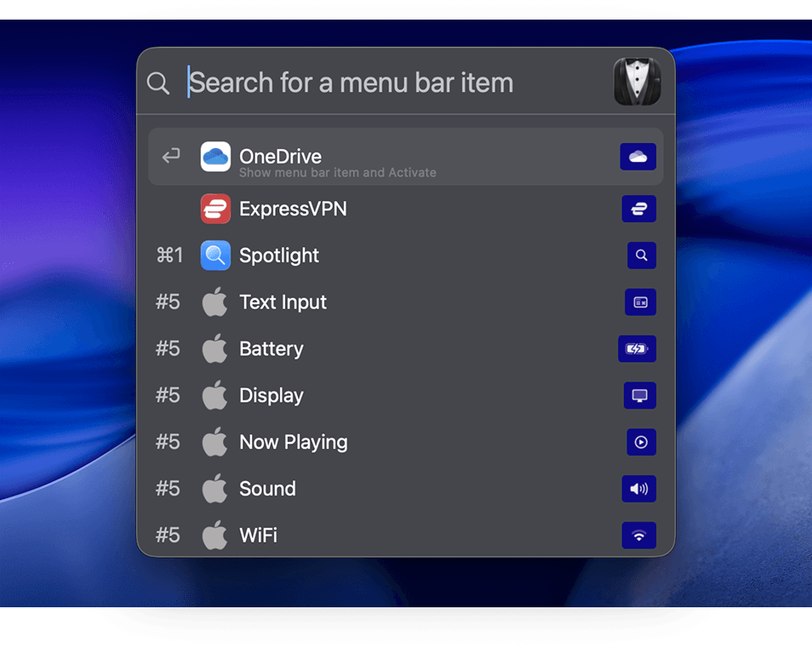812x649 pixels.
Task: Click the Now Playing play icon
Action: 642,442
